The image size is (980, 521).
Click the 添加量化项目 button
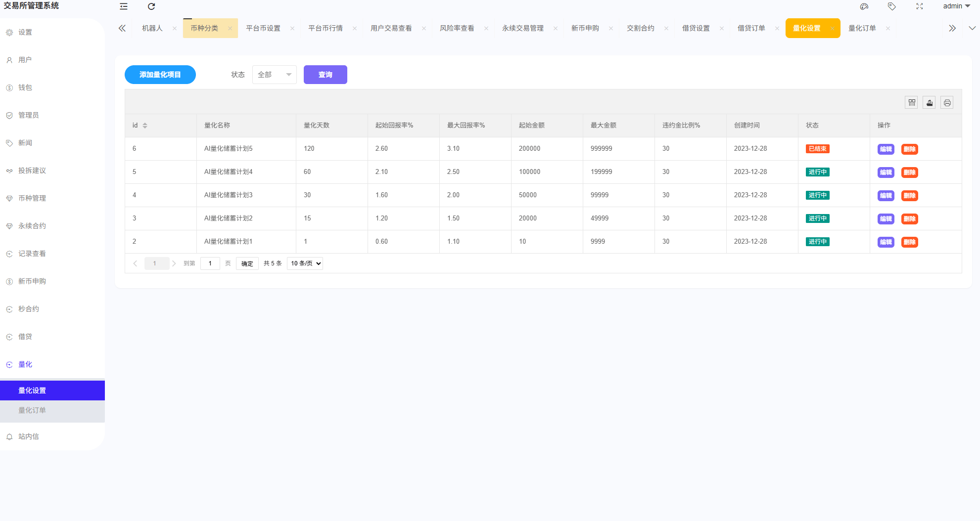point(160,75)
